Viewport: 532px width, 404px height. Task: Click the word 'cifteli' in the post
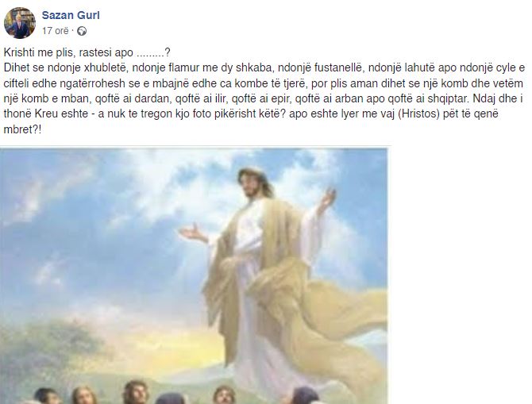pyautogui.click(x=17, y=83)
